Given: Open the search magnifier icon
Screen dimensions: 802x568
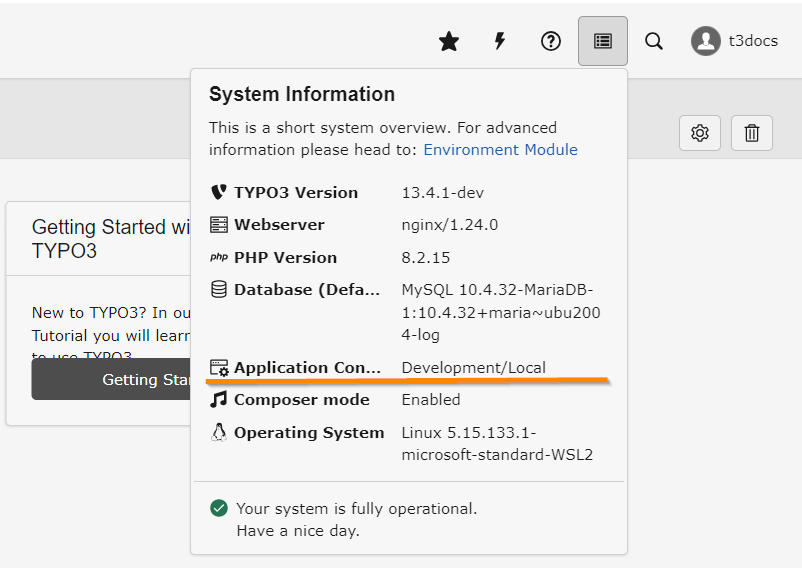Looking at the screenshot, I should tap(654, 41).
